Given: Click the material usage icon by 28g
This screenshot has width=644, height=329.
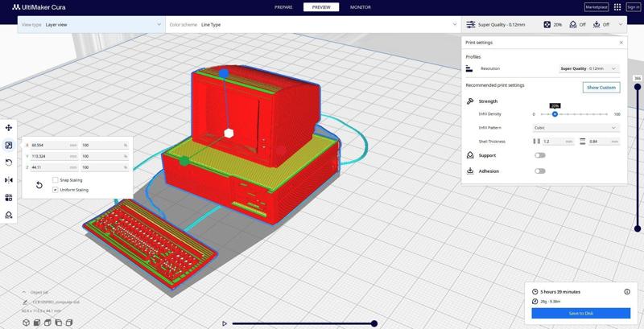Looking at the screenshot, I should click(x=535, y=302).
